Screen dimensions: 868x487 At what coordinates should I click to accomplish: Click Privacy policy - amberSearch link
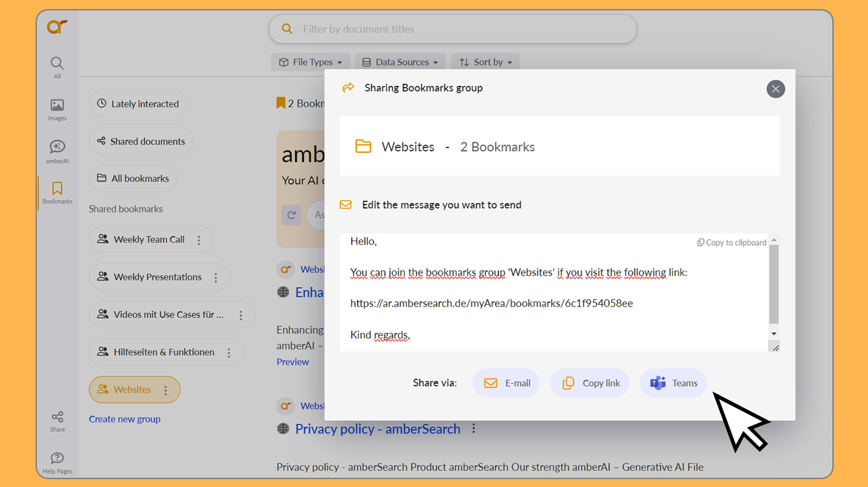tap(377, 429)
